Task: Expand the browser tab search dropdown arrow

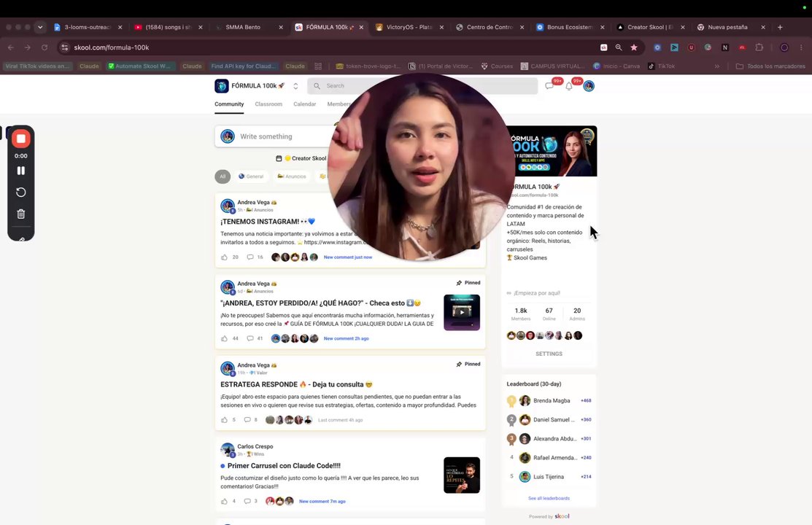Action: [40, 27]
